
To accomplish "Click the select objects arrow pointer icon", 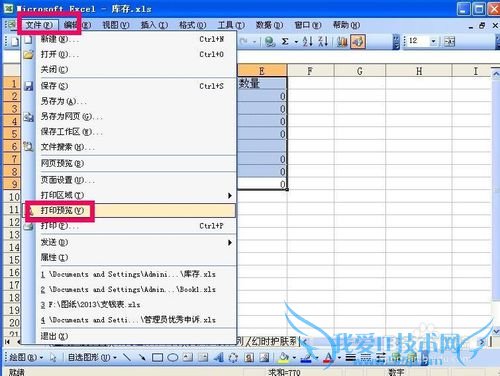I will (x=53, y=358).
